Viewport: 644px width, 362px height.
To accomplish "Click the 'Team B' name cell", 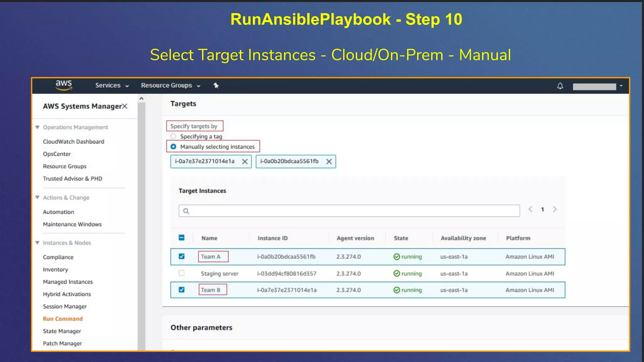I will coord(211,290).
